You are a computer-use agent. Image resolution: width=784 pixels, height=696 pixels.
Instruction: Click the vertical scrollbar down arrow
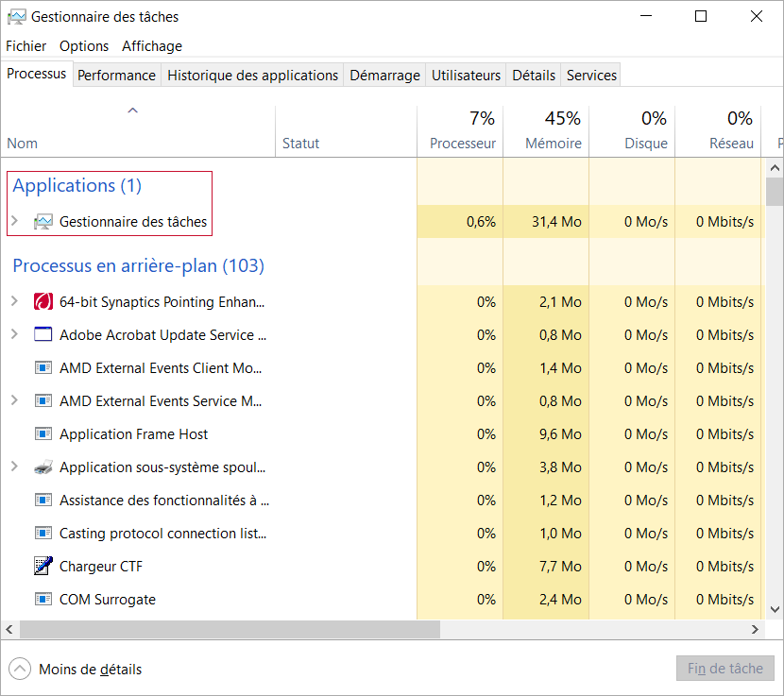775,610
